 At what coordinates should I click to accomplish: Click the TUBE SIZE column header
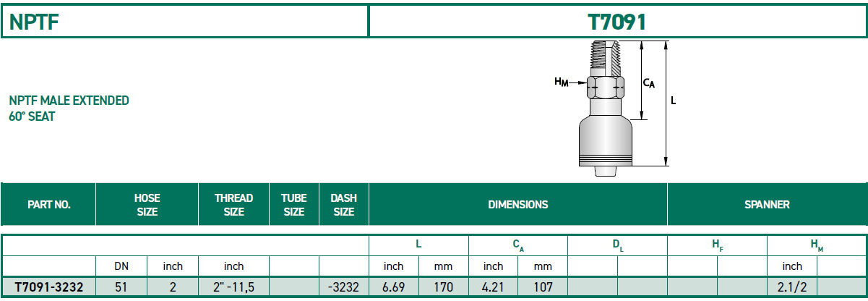point(294,205)
